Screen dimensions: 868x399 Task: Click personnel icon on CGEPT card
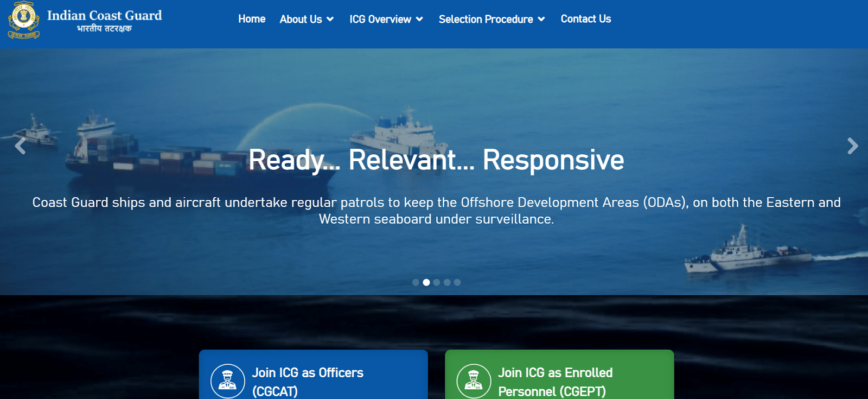[474, 381]
